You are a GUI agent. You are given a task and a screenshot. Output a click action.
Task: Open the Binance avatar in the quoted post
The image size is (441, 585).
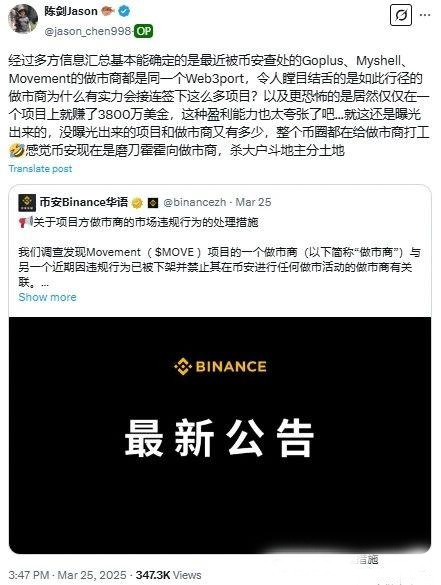[27, 203]
